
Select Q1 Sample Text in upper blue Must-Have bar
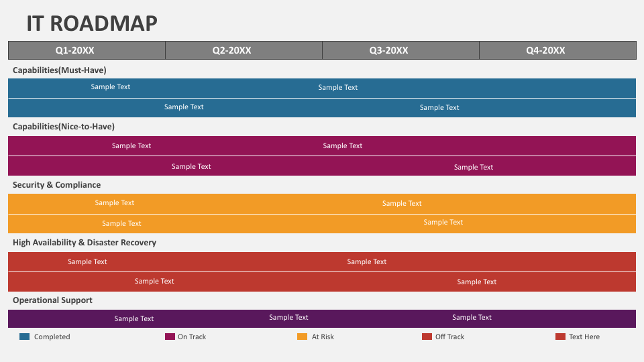point(111,86)
